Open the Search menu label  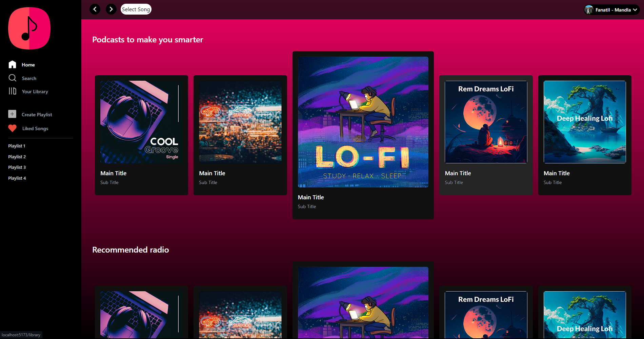pos(29,78)
